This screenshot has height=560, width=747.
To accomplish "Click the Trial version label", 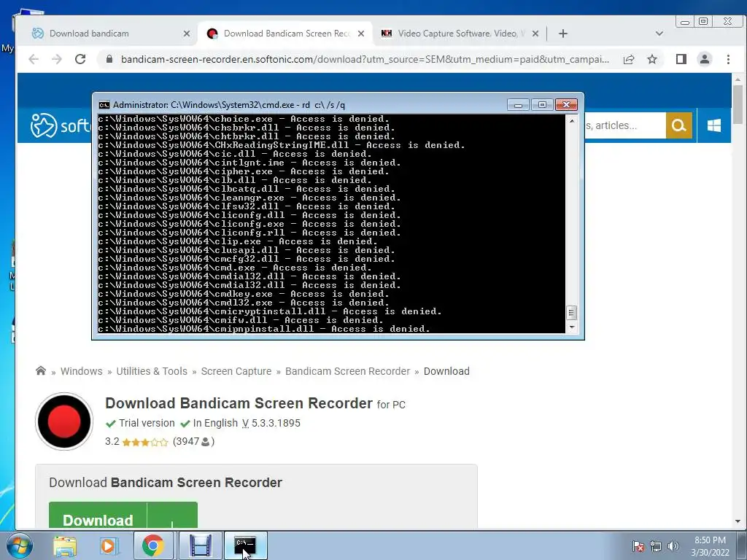I will [147, 423].
